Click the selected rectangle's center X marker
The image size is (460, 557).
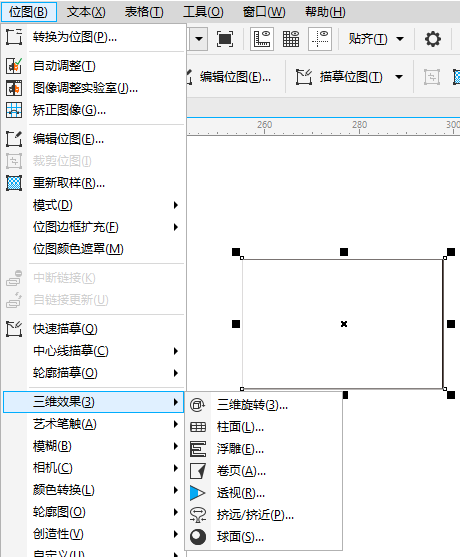pyautogui.click(x=343, y=324)
